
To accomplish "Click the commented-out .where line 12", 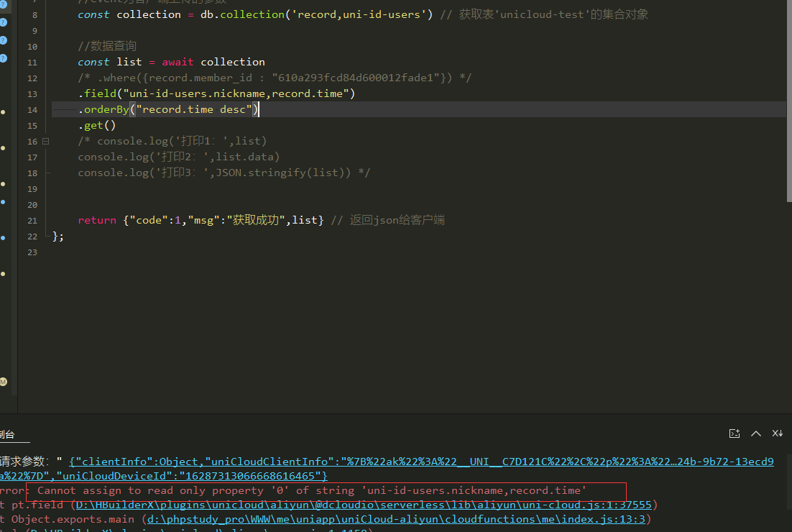I will tap(275, 78).
